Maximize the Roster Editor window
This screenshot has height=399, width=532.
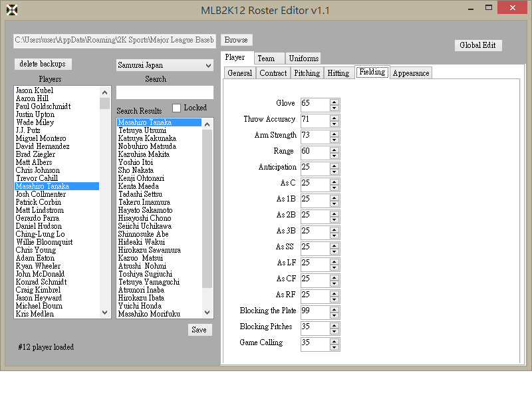click(x=489, y=8)
